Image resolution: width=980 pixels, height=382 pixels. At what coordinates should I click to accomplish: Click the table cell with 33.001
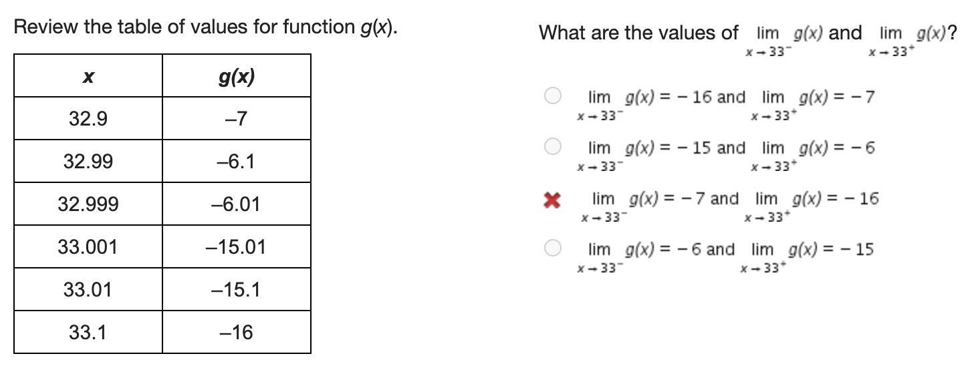click(88, 247)
